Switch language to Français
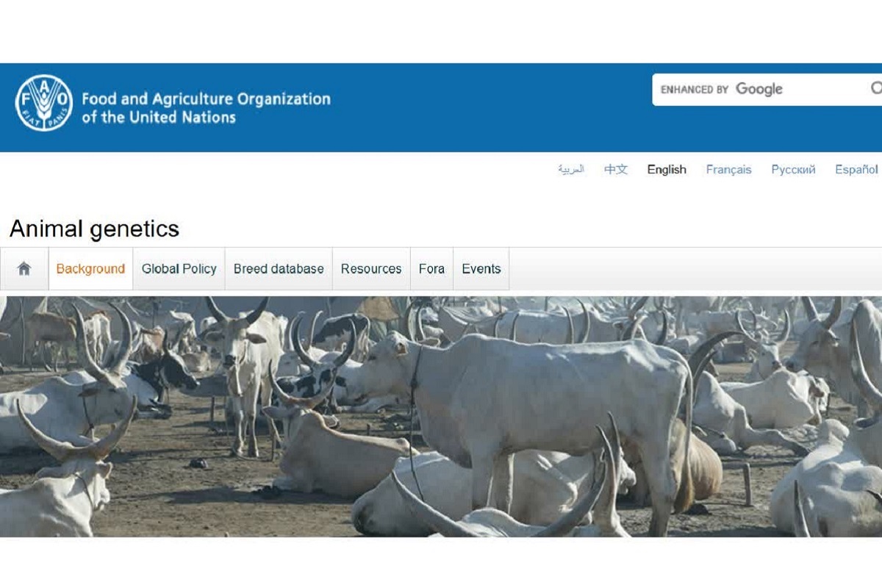The height and width of the screenshot is (588, 882). click(728, 170)
